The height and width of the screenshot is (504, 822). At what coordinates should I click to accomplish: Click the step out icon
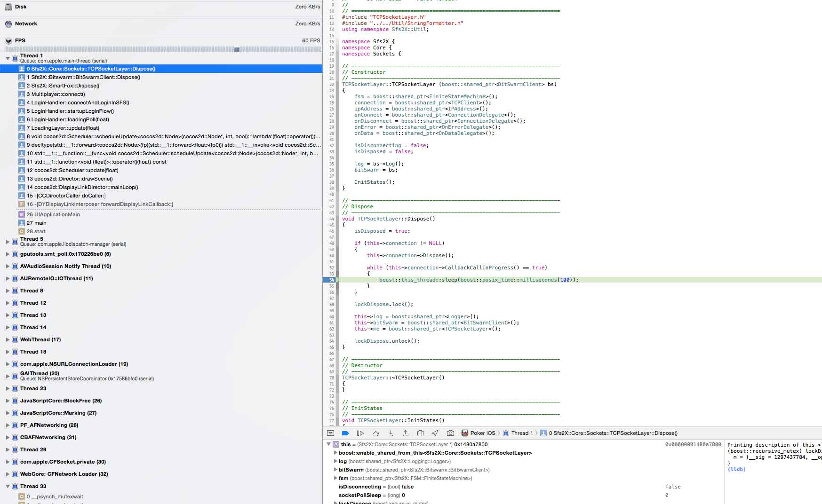tap(405, 433)
